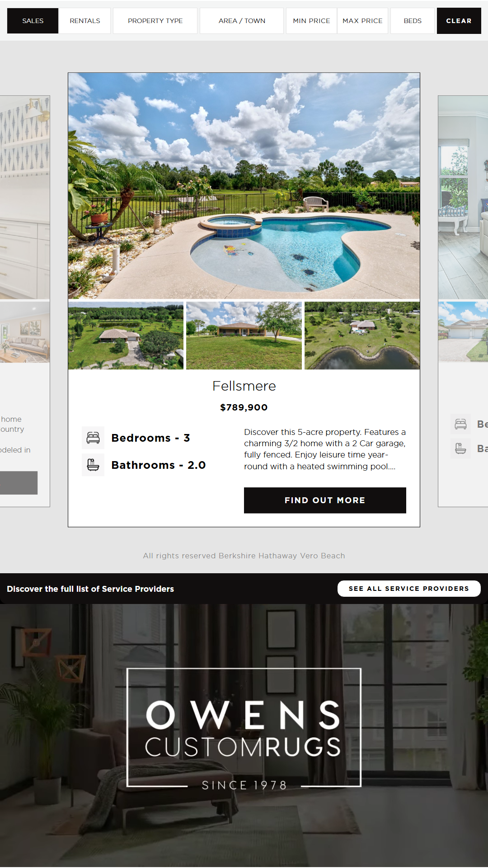Click the bathtub icon beside Bathrooms
The image size is (488, 868).
[x=93, y=465]
